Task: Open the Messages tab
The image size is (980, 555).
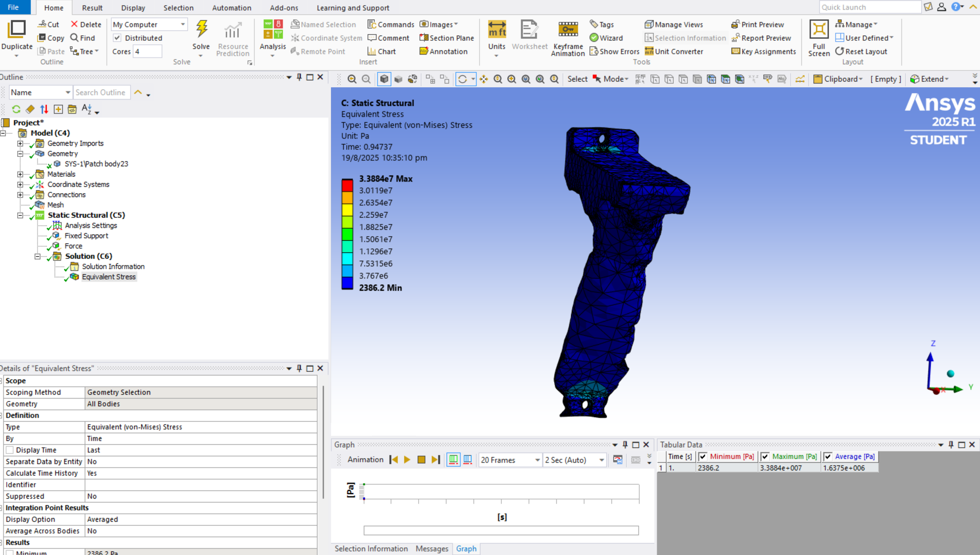Action: click(432, 548)
